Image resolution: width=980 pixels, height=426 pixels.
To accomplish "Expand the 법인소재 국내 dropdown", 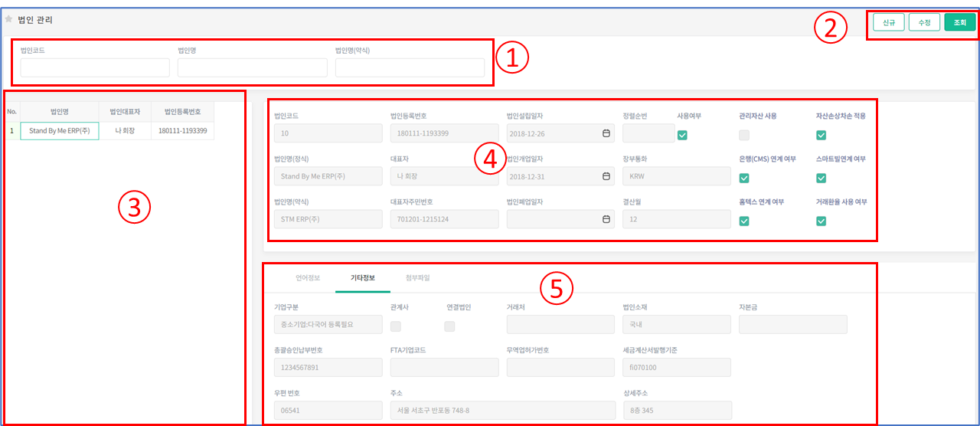I will coord(676,325).
